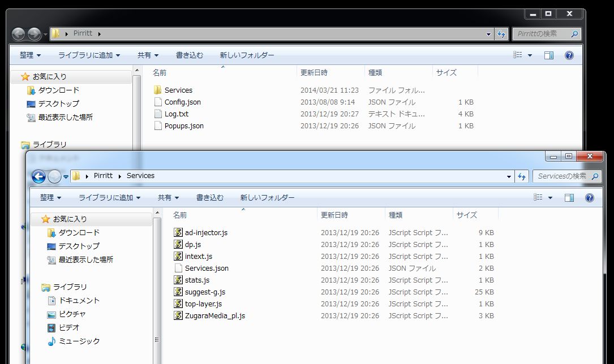614x364 pixels.
Task: Select the dp.js script icon
Action: (x=178, y=244)
